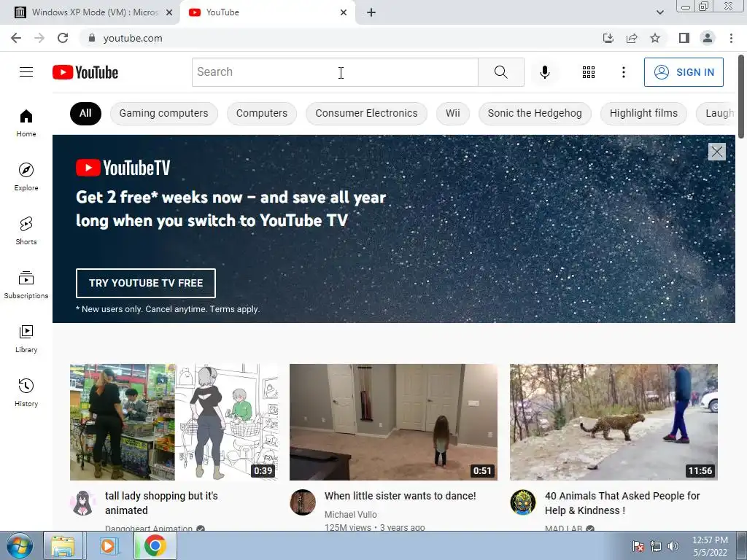Screen dimensions: 747x560
Task: Filter by Sonic the Hedgehog chip
Action: coord(535,113)
